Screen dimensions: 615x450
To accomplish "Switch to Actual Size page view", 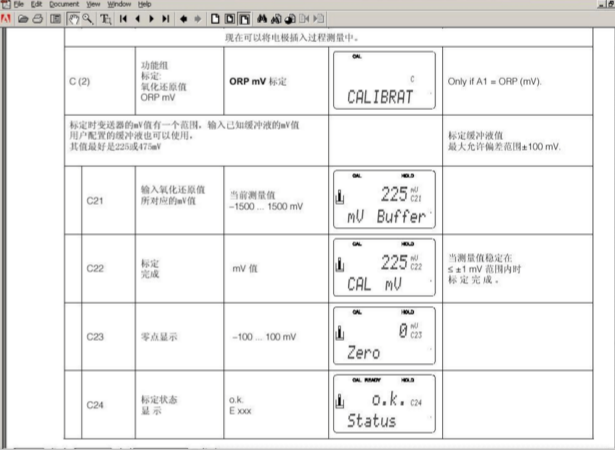I will pos(214,18).
